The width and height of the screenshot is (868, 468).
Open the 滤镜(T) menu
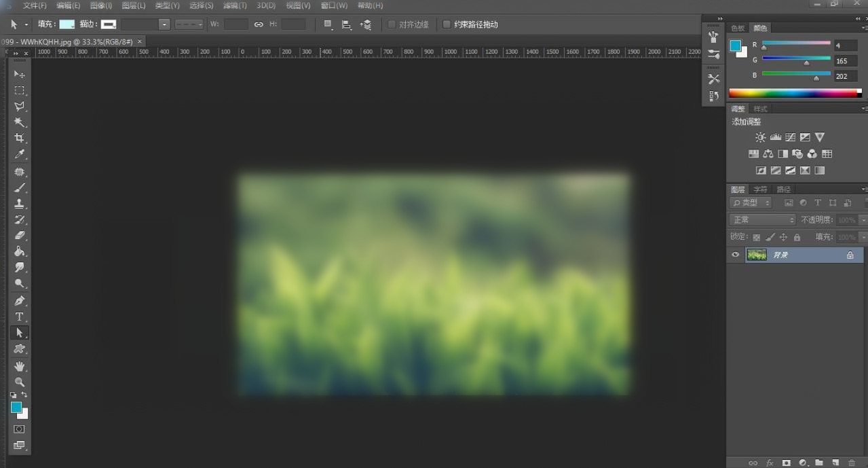[235, 5]
